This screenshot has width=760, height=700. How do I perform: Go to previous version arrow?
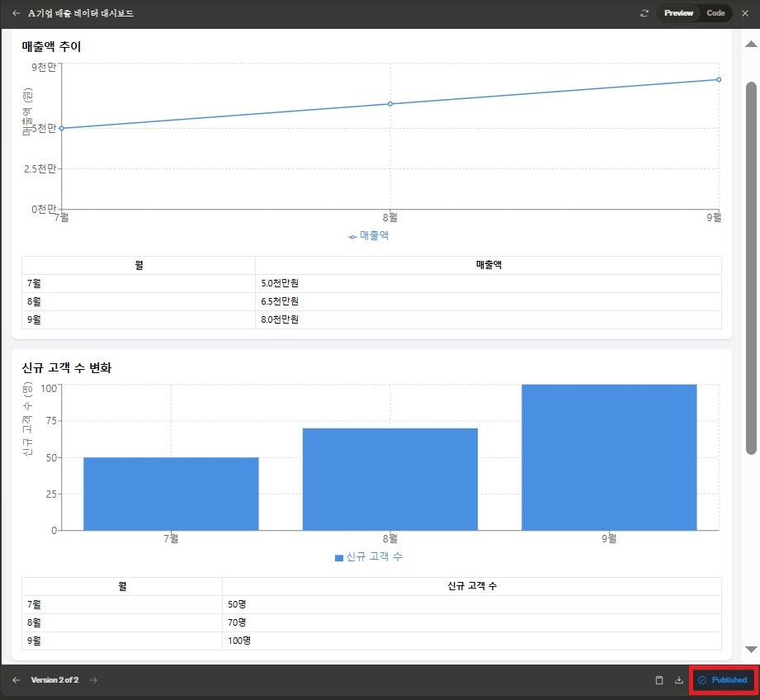[x=17, y=680]
